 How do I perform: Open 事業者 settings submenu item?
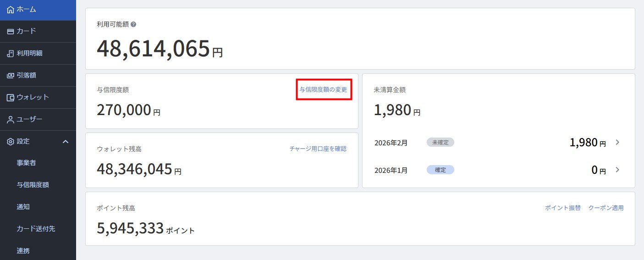tap(27, 163)
